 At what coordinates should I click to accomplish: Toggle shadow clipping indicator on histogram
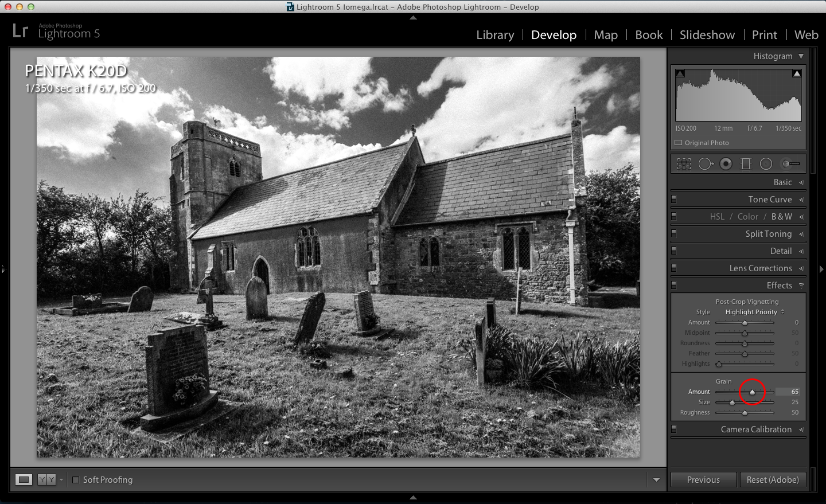tap(680, 73)
